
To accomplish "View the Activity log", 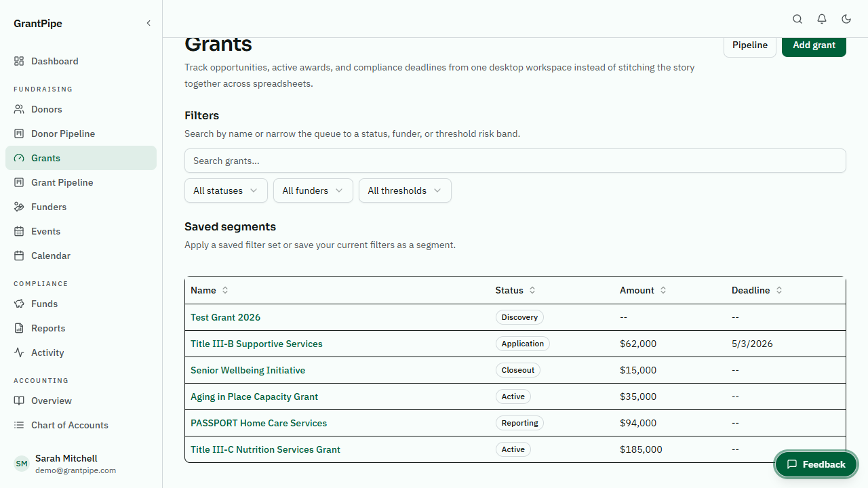I will [x=81, y=352].
